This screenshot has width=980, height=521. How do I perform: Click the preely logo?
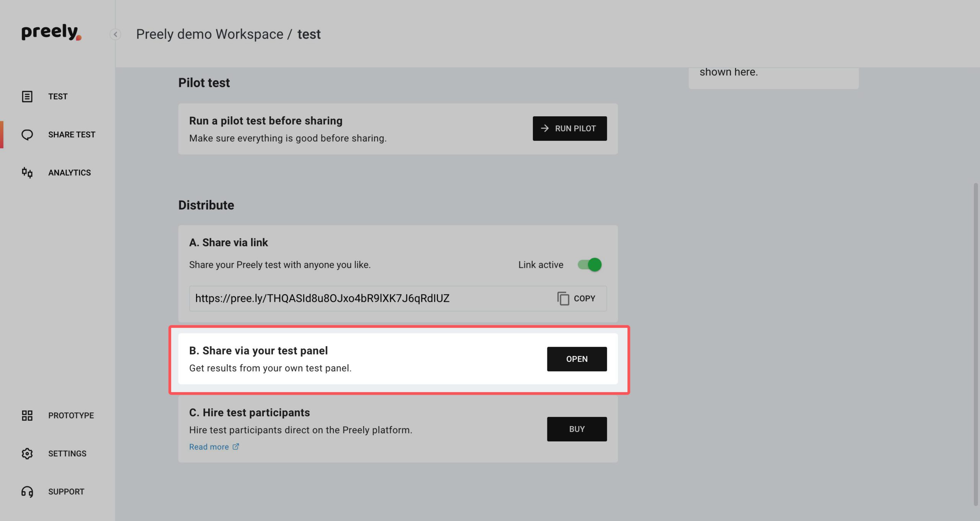[51, 32]
